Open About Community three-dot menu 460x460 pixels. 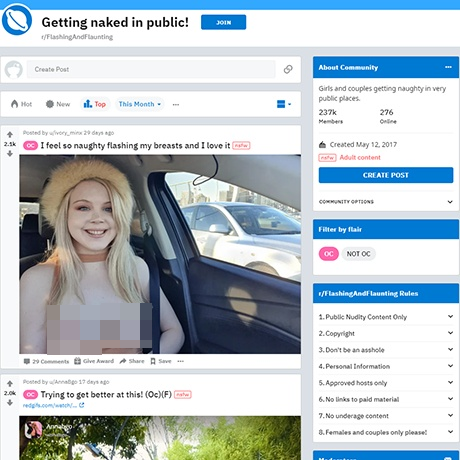click(x=448, y=67)
